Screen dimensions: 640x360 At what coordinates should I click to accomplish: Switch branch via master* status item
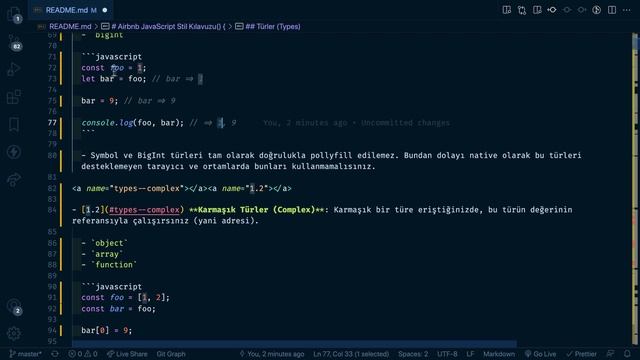(x=25, y=354)
